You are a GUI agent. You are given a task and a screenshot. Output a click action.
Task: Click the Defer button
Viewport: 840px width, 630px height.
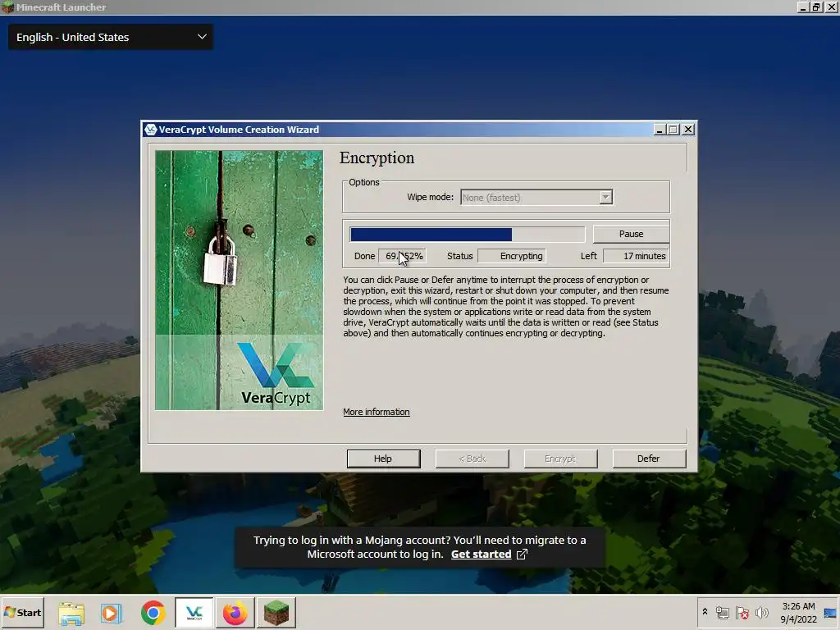coord(649,459)
